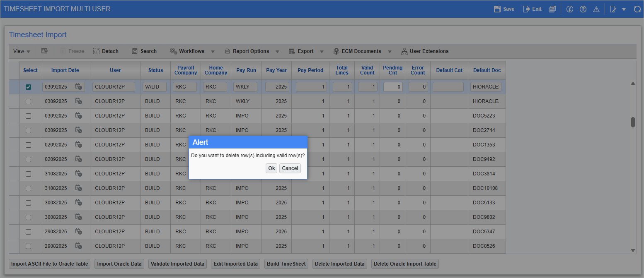Open the Import Date calendar picker on row one
Screen dimensions: 644x278
coord(79,87)
